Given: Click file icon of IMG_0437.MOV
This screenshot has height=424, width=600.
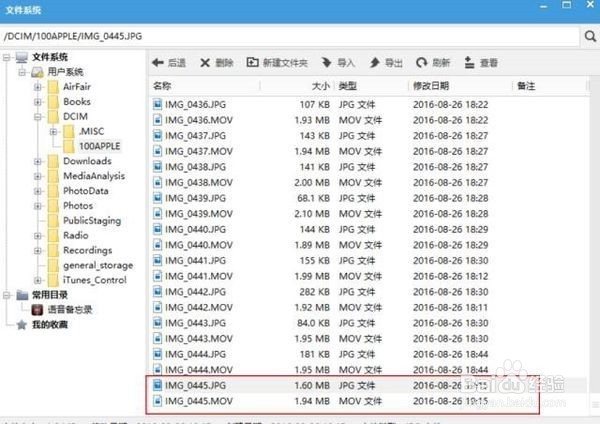Looking at the screenshot, I should pos(157,151).
